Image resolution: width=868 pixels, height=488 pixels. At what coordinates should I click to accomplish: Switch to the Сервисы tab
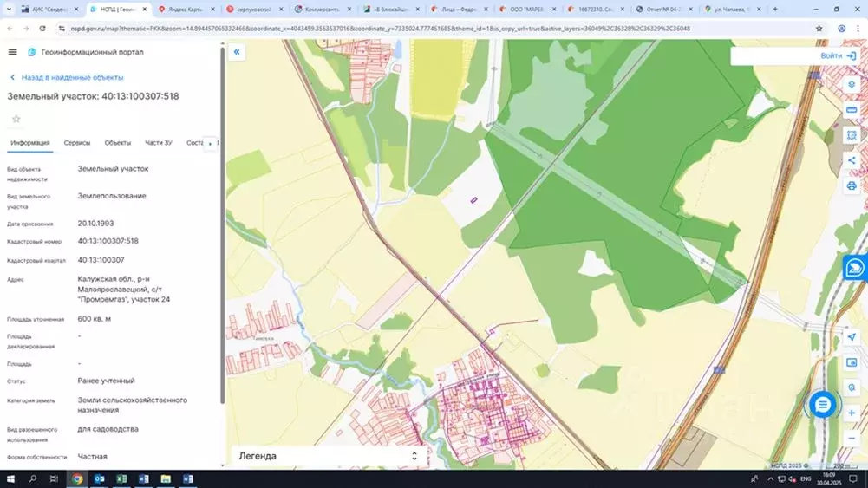pos(77,143)
